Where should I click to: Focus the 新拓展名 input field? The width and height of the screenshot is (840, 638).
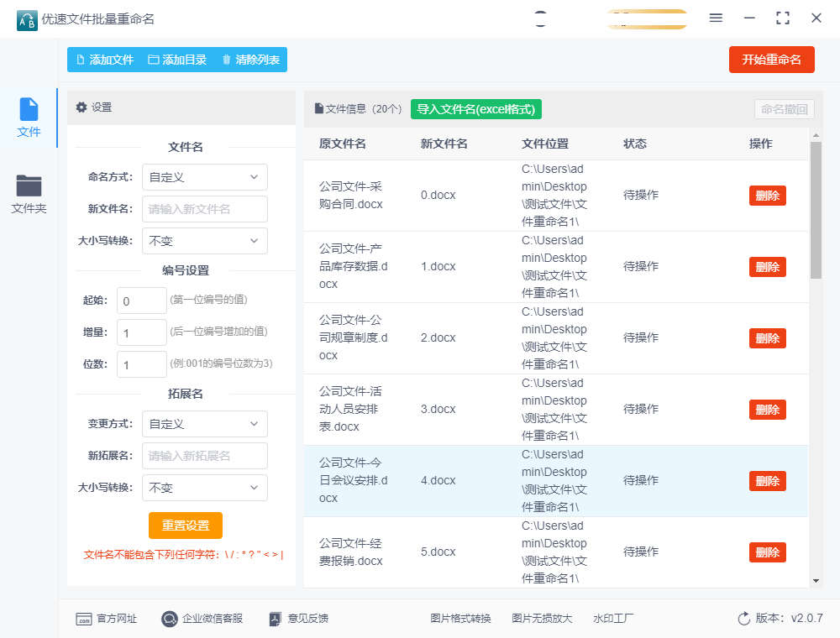point(205,456)
